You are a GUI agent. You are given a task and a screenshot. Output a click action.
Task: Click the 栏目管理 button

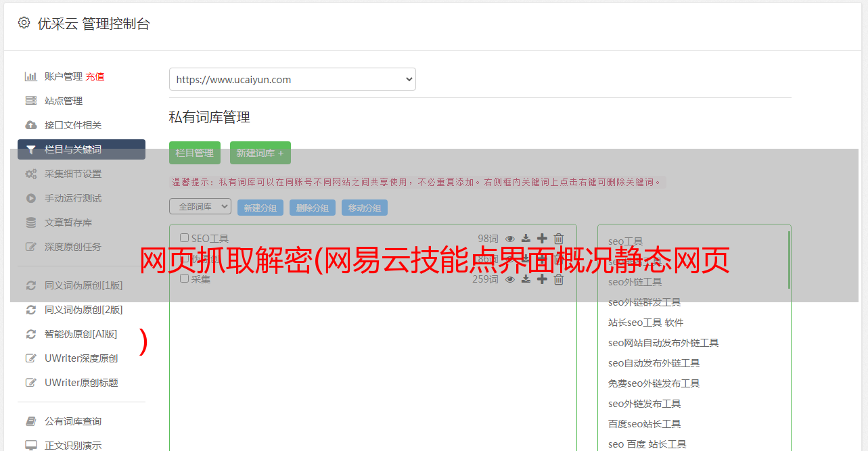point(195,153)
